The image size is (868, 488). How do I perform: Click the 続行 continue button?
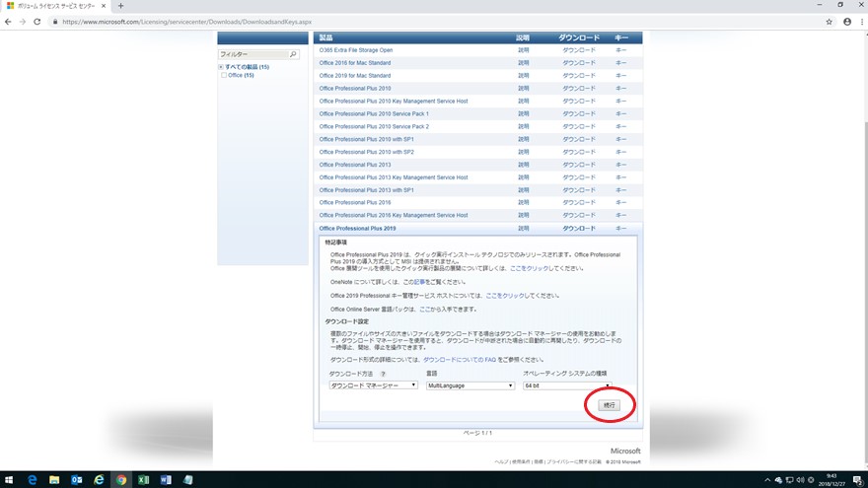(x=609, y=405)
